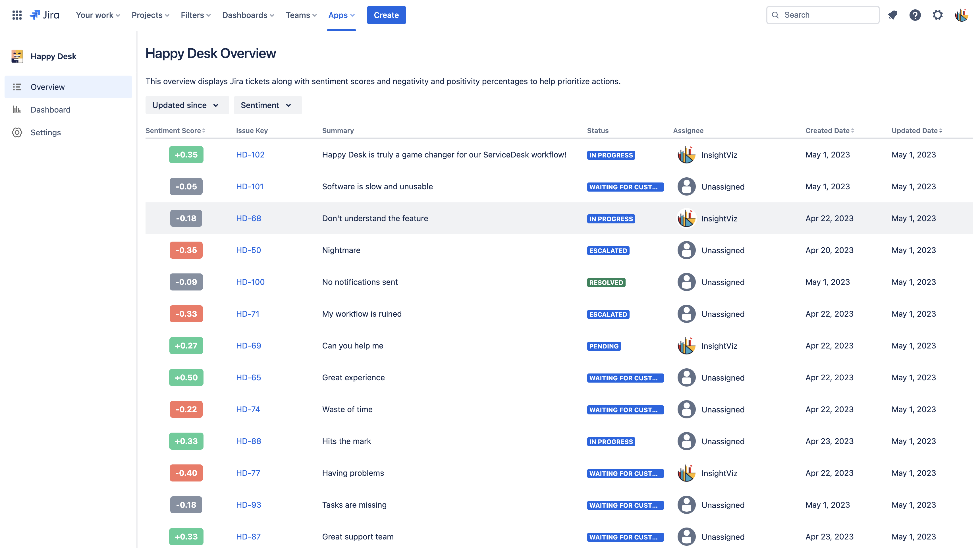This screenshot has width=980, height=548.
Task: Click the Jira logo
Action: tap(45, 15)
